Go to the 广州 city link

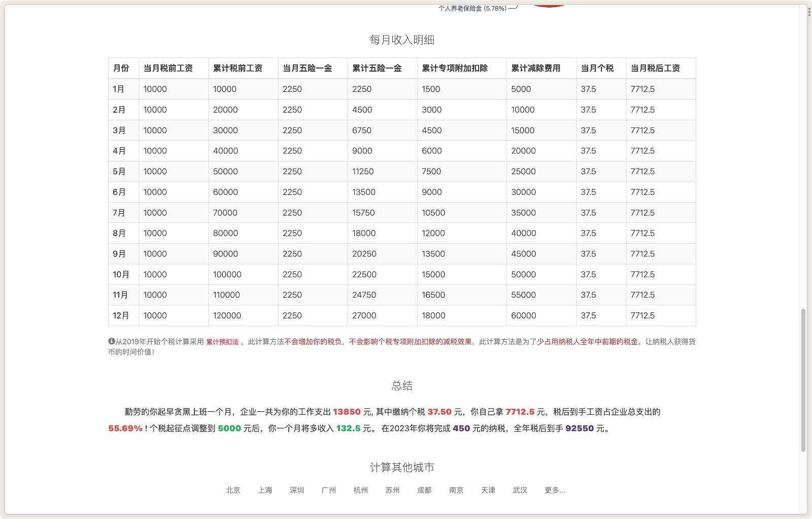click(329, 490)
